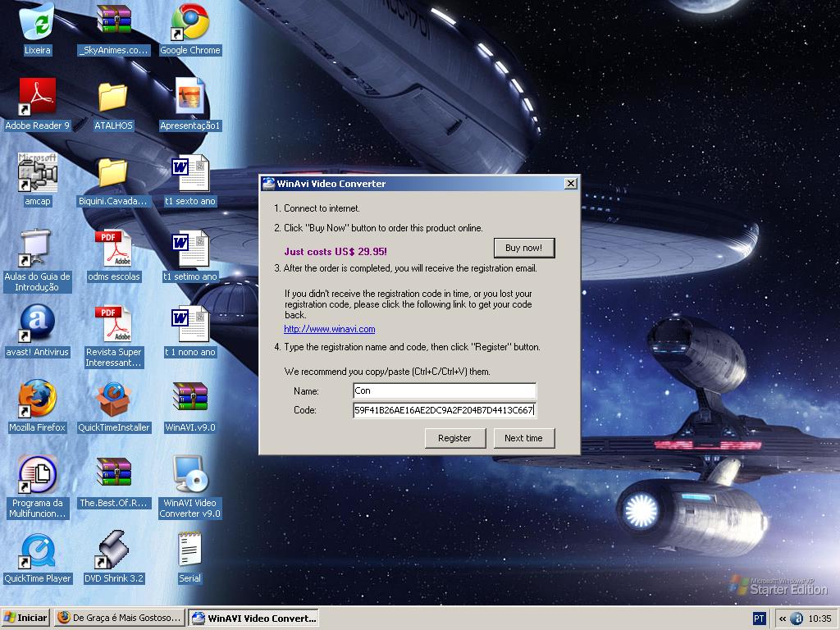Click the Next time button
Image resolution: width=840 pixels, height=630 pixels.
tap(524, 438)
